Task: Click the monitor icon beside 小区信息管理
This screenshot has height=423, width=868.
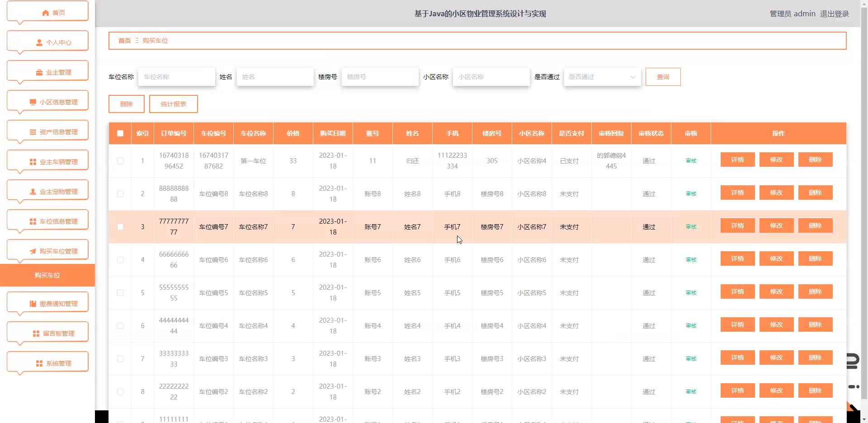Action: coord(33,102)
